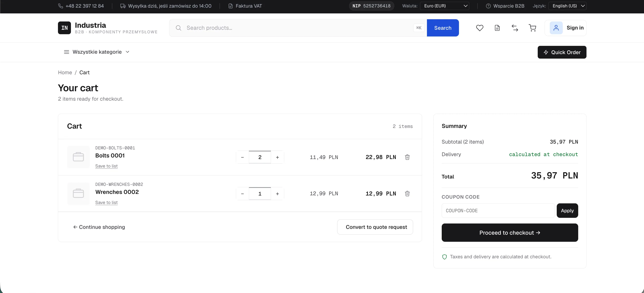Click the delivery truck icon in top bar
This screenshot has width=644, height=293.
tap(123, 6)
